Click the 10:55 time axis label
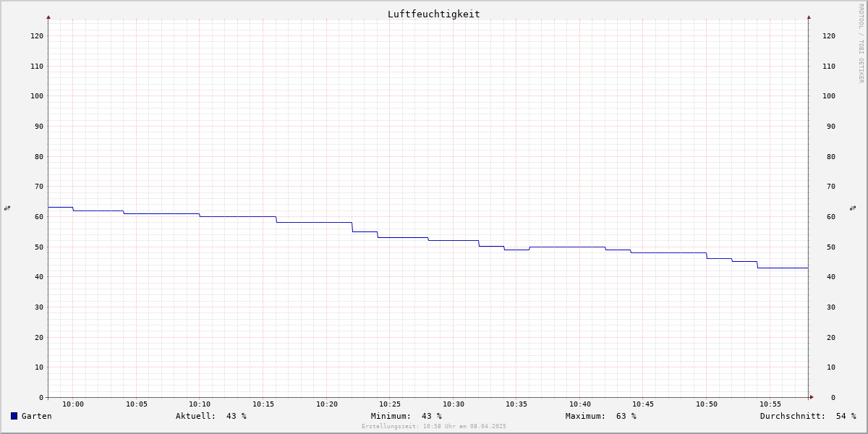Viewport: 868px width, 434px height. pos(770,404)
